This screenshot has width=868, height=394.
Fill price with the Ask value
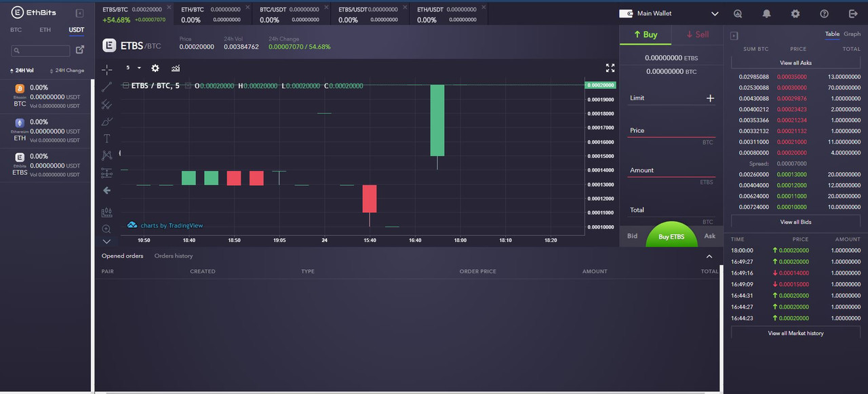tap(710, 236)
